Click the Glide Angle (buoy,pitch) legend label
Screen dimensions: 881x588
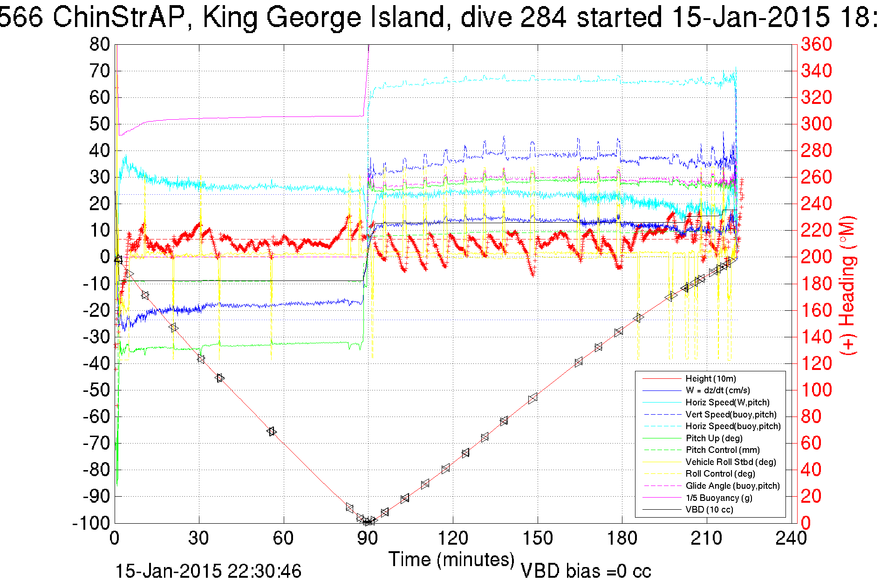click(x=732, y=485)
